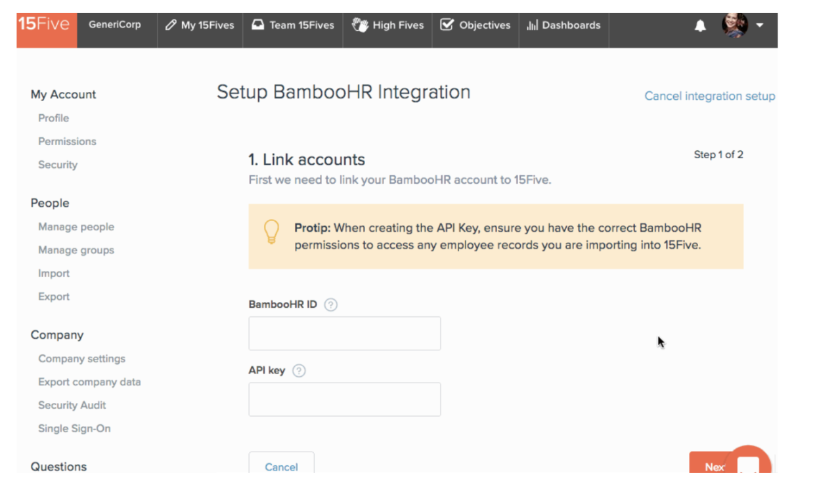
Task: Expand the account menu dropdown arrow
Action: coord(760,25)
